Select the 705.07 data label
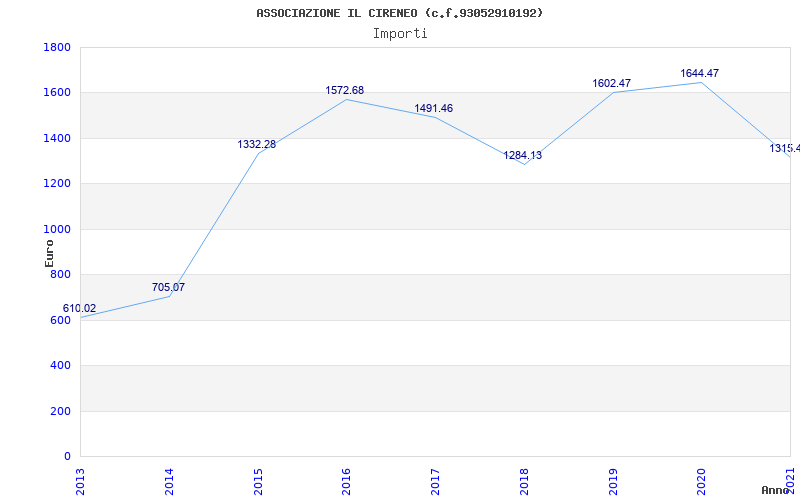 tap(168, 287)
